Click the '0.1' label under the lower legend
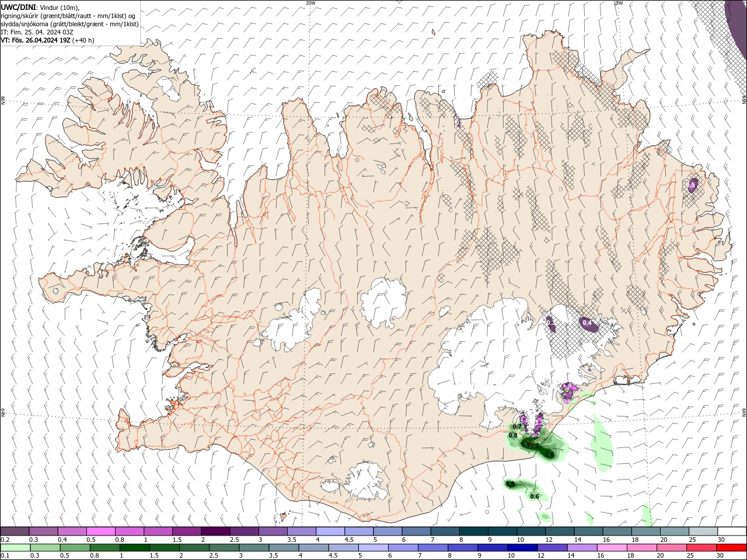 point(5,556)
